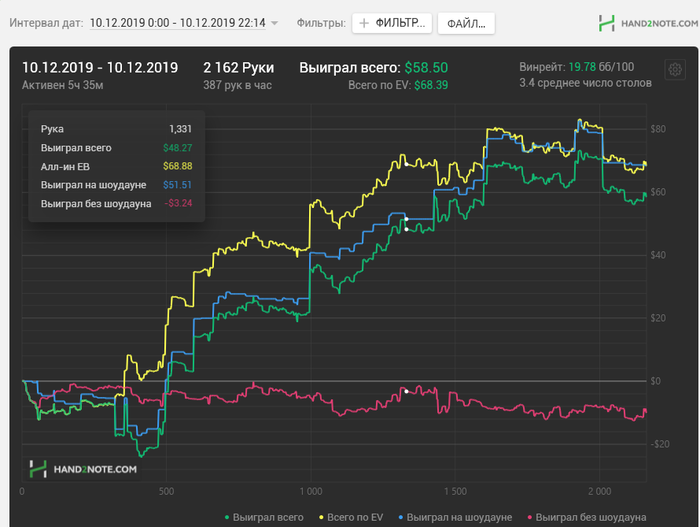Toggle the Выиграл на шоудауне legend series
This screenshot has width=700, height=527.
click(455, 517)
